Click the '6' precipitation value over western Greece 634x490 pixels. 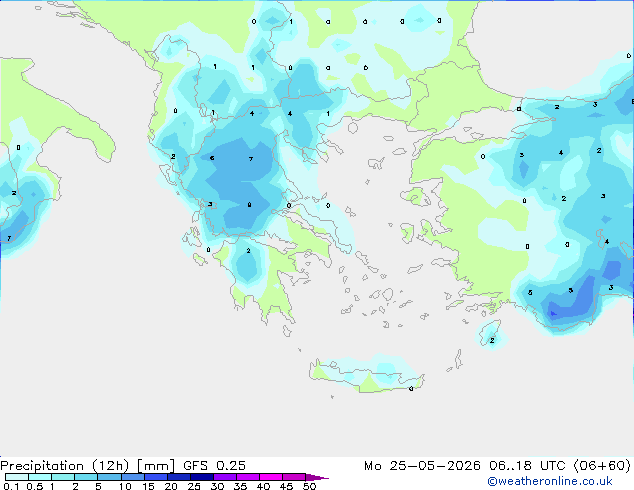(212, 158)
